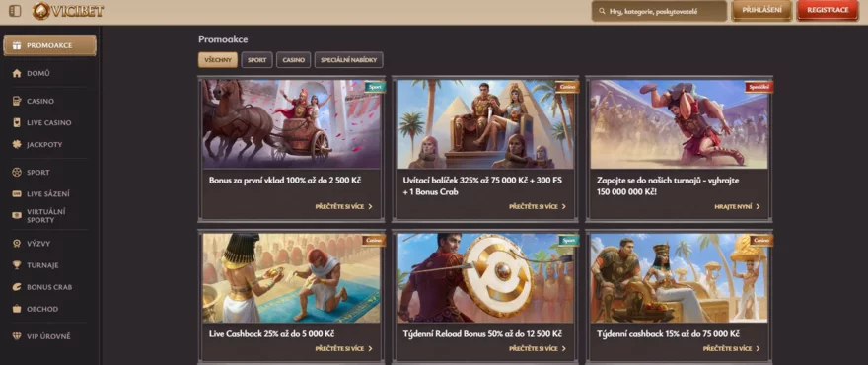868x365 pixels.
Task: Click the card icon beside Live Casino
Action: 17,122
